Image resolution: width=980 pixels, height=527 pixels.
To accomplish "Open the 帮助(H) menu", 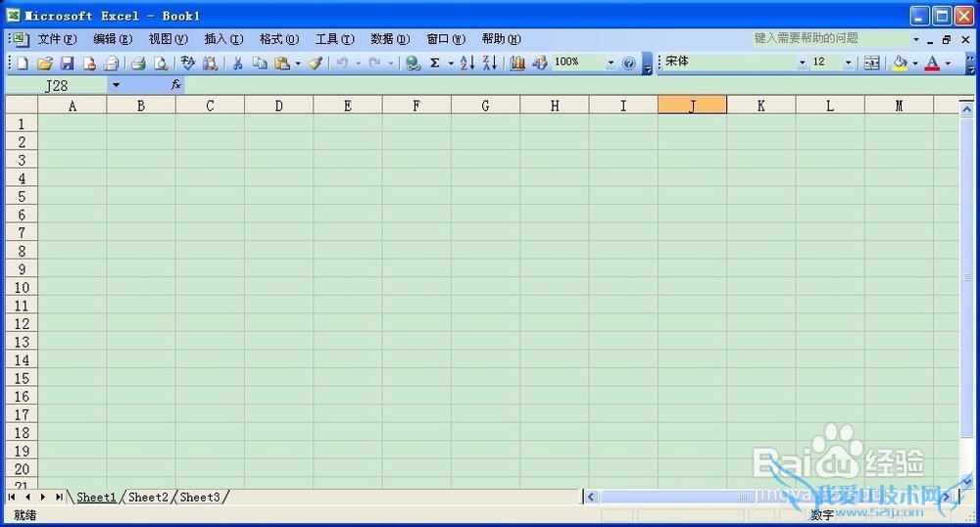I will [x=501, y=39].
